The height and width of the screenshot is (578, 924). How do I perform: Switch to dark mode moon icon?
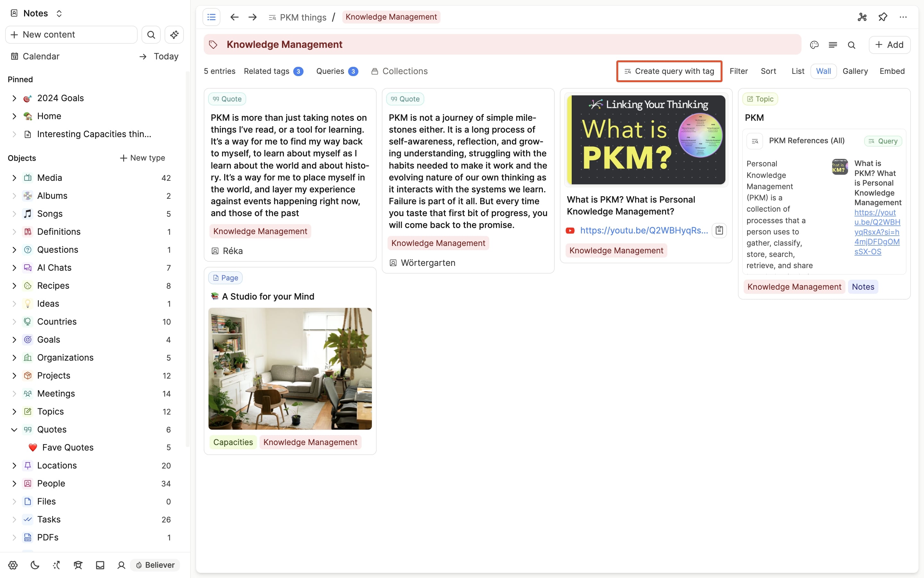(x=35, y=565)
